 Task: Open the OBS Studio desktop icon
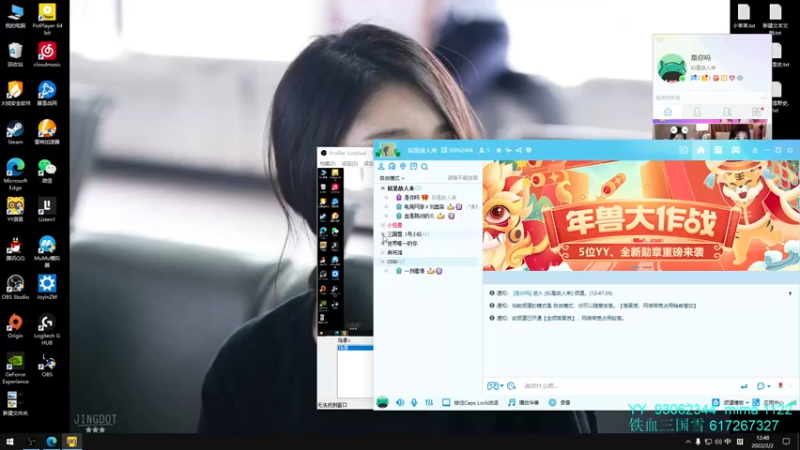point(15,287)
